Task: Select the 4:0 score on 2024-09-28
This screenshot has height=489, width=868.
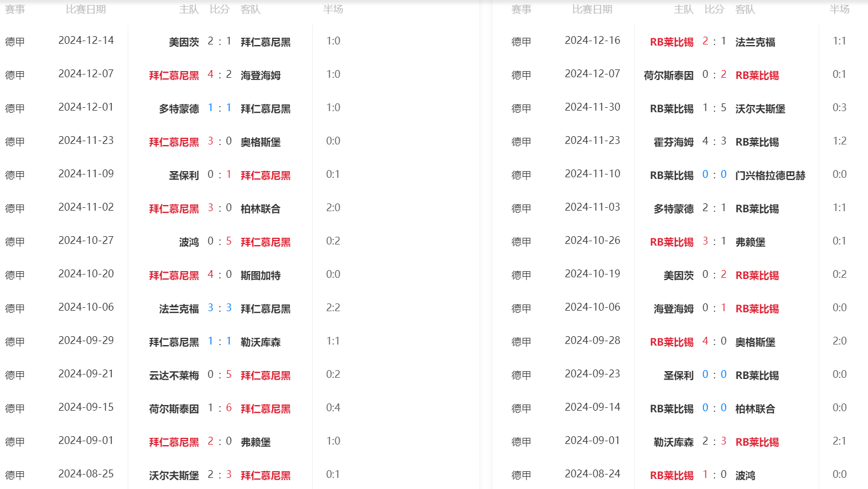Action: click(x=714, y=341)
